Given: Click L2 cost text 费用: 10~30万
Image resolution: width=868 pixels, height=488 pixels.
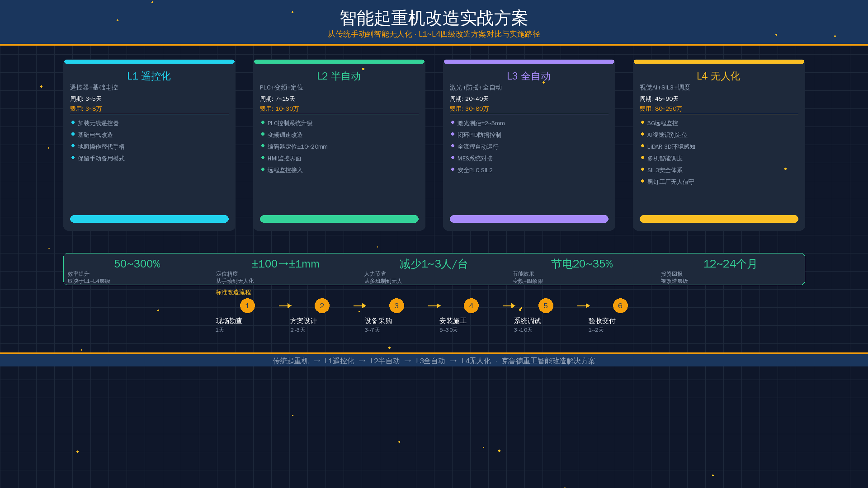Looking at the screenshot, I should pyautogui.click(x=279, y=109).
